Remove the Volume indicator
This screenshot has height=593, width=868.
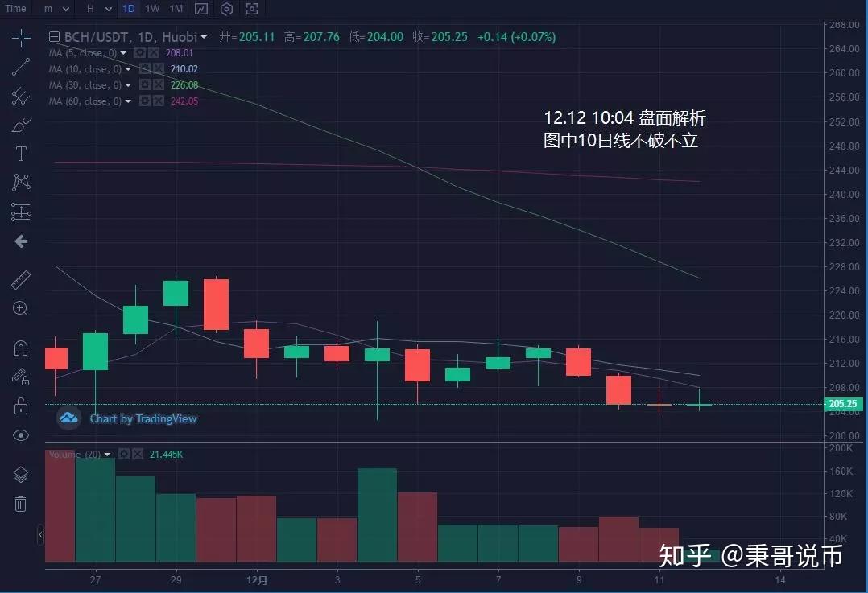tap(138, 454)
